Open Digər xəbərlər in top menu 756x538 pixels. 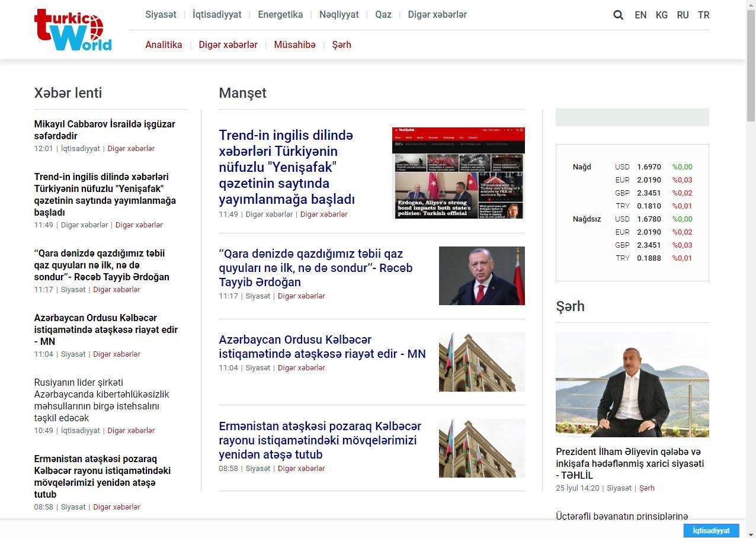click(x=437, y=15)
